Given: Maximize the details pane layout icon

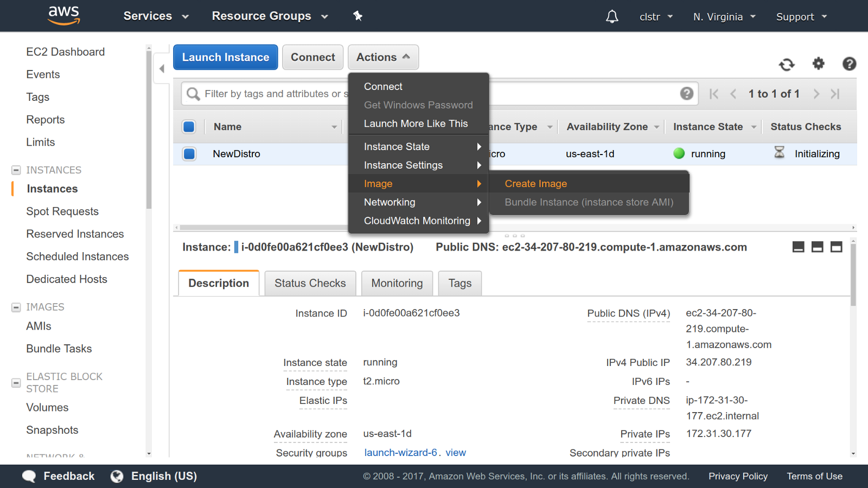Looking at the screenshot, I should pos(837,247).
